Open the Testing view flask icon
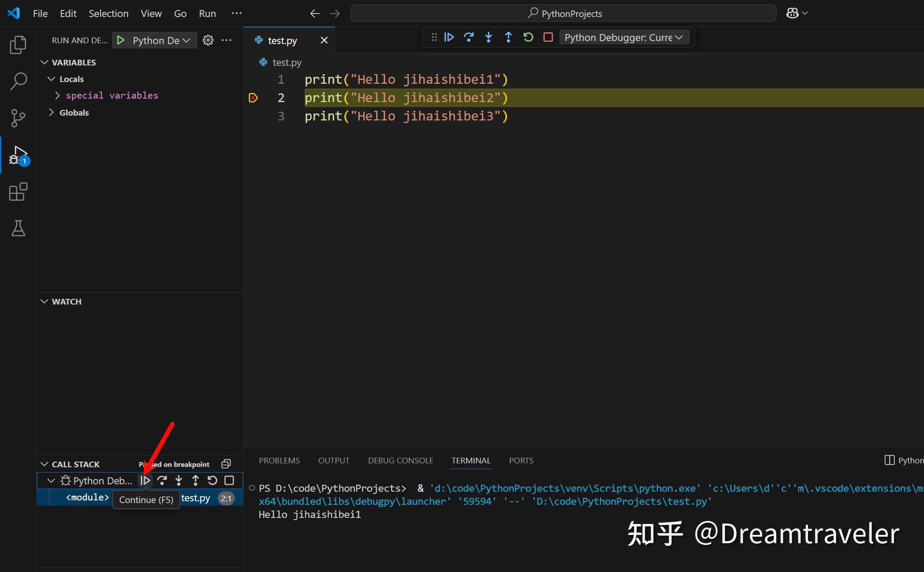The height and width of the screenshot is (572, 924). [x=18, y=228]
